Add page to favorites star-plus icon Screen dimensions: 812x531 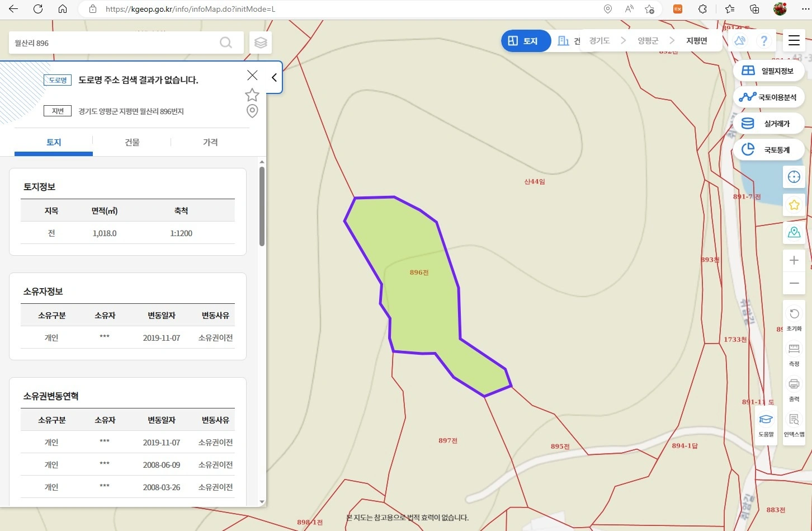pos(649,9)
